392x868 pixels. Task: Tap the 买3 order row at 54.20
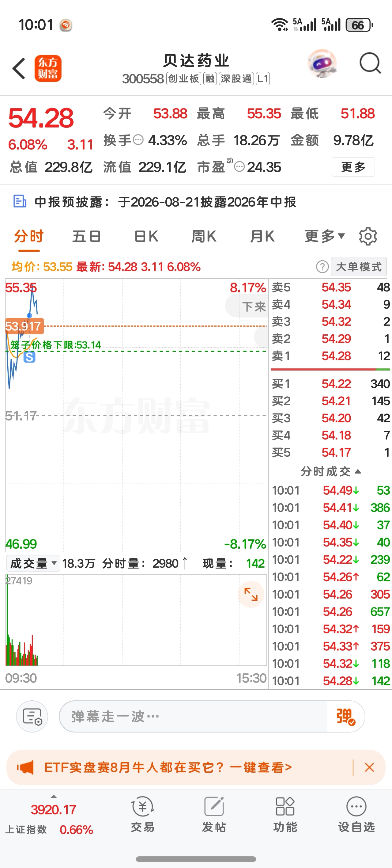331,418
